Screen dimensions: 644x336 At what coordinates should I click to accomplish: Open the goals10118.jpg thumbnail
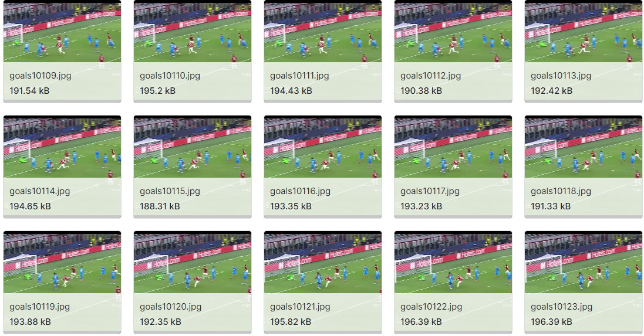coord(583,147)
